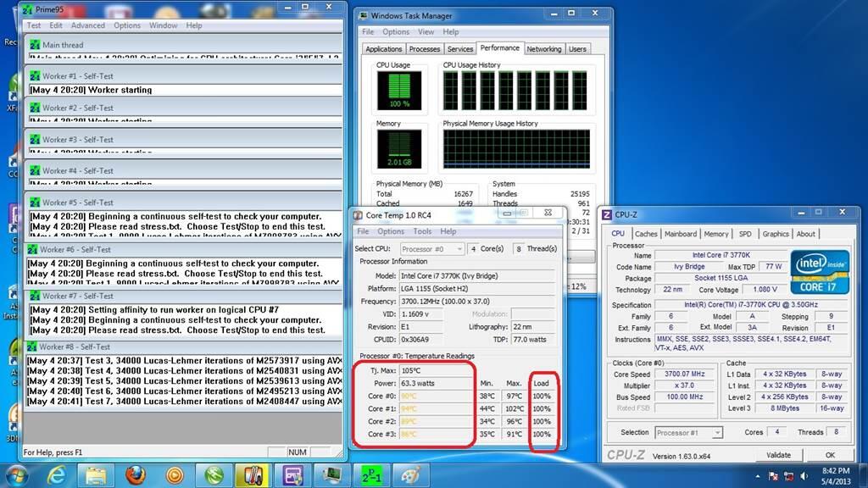The image size is (868, 488).
Task: Click the Power 63.3 watts value in Core Temp
Action: coord(435,383)
